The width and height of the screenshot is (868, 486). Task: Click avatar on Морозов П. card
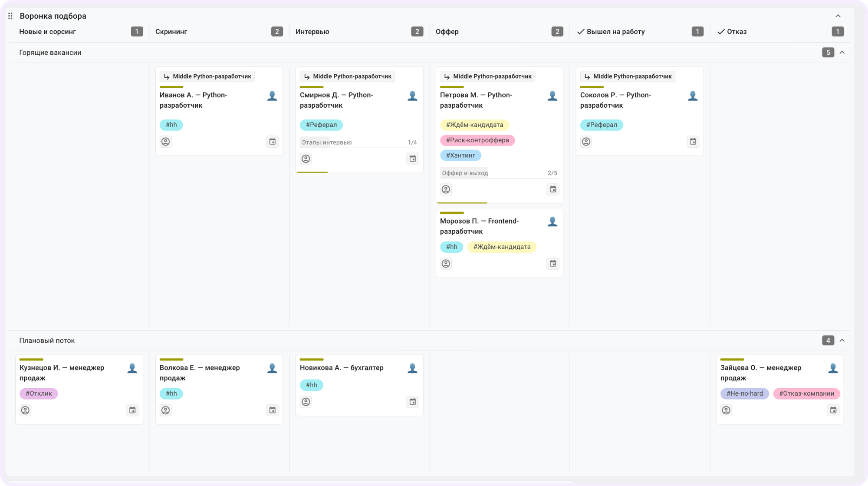552,222
